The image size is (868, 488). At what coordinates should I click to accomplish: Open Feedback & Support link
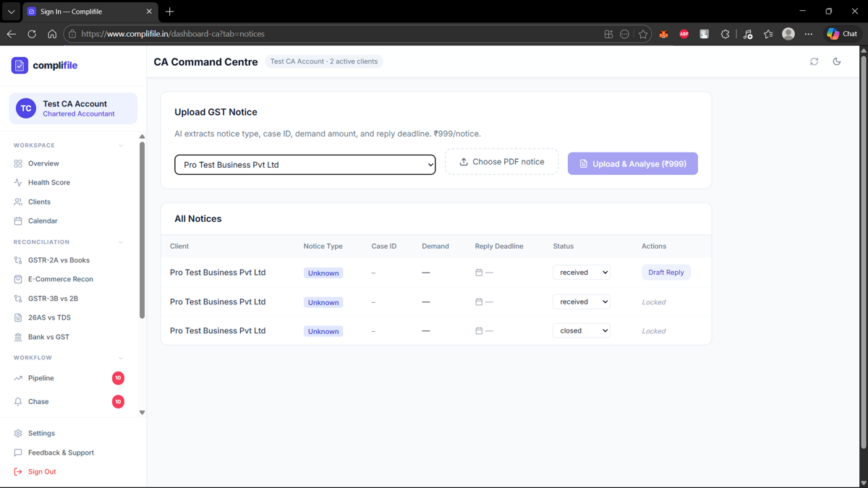61,453
